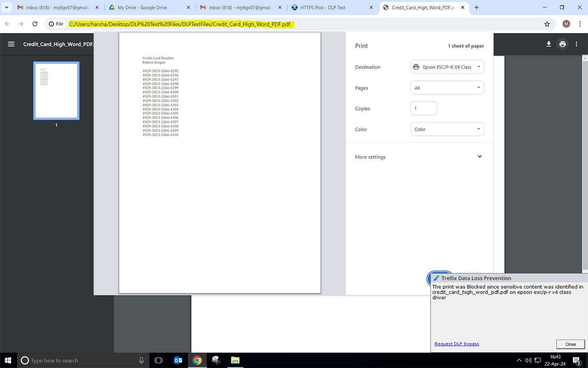The height and width of the screenshot is (368, 588).
Task: Reload the page using the refresh icon
Action: click(x=35, y=24)
